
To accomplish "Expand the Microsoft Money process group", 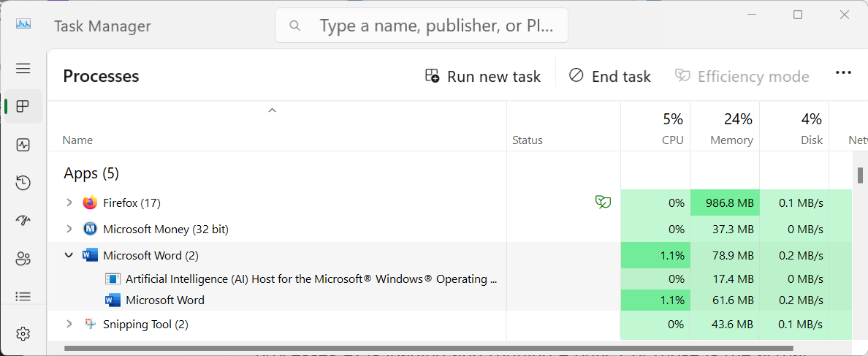I will click(69, 229).
